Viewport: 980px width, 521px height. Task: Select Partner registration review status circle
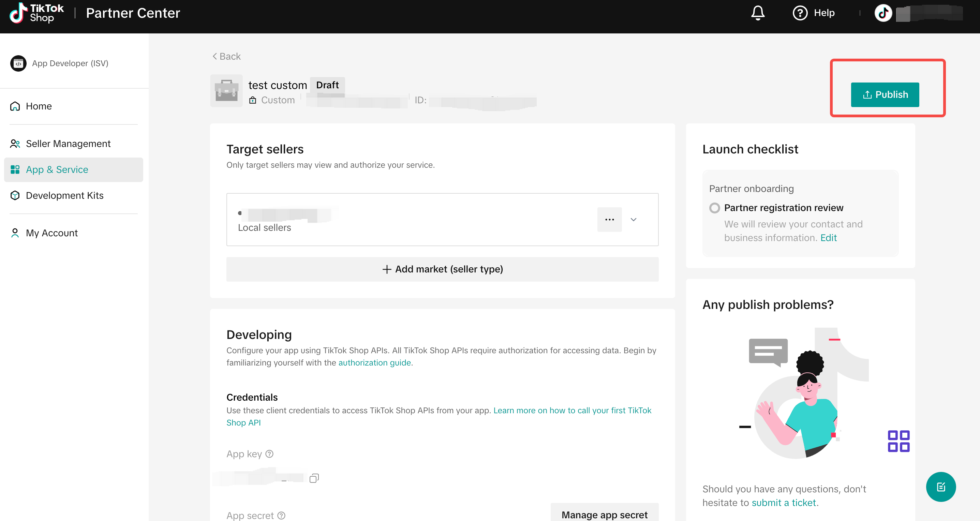(714, 208)
